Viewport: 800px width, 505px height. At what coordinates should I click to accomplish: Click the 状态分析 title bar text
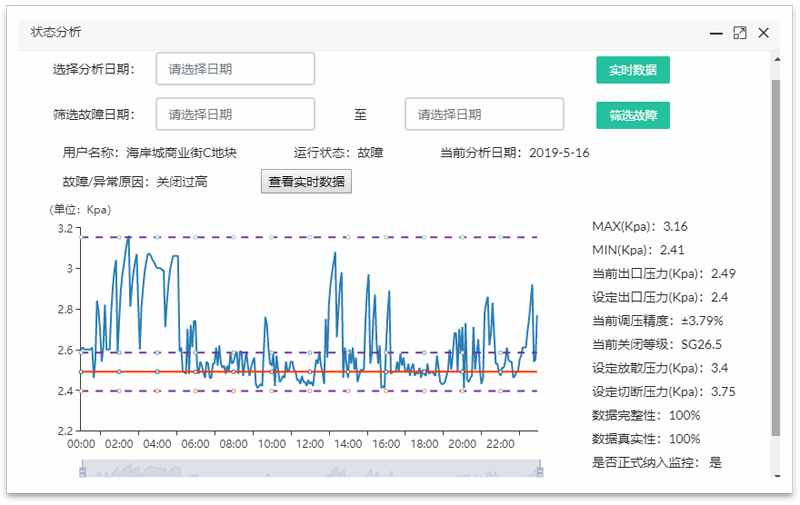pos(56,32)
